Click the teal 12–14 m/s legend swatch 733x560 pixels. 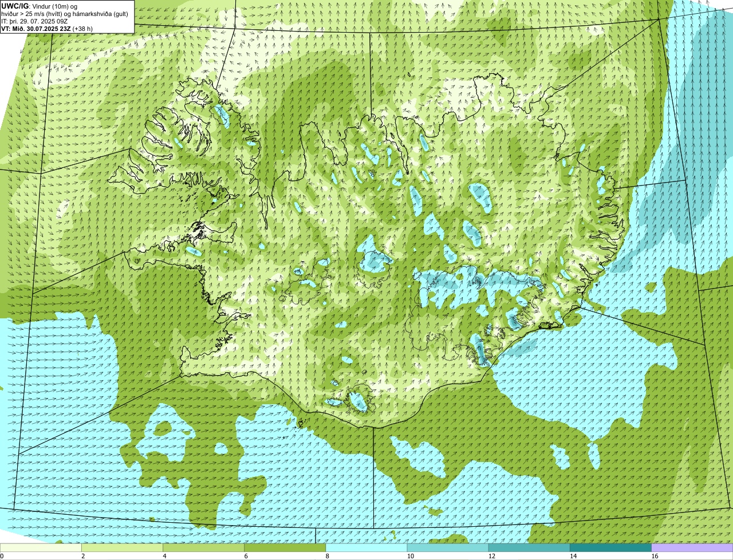(x=529, y=548)
